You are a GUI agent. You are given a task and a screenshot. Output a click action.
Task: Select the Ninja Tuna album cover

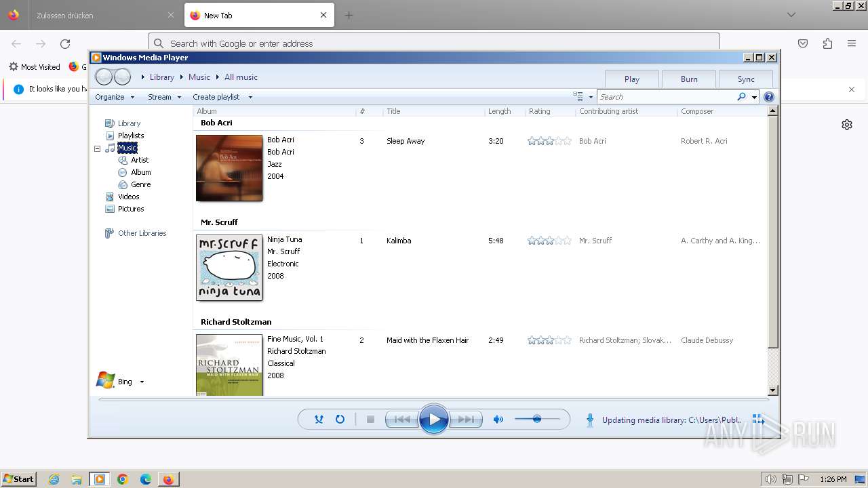pos(229,268)
